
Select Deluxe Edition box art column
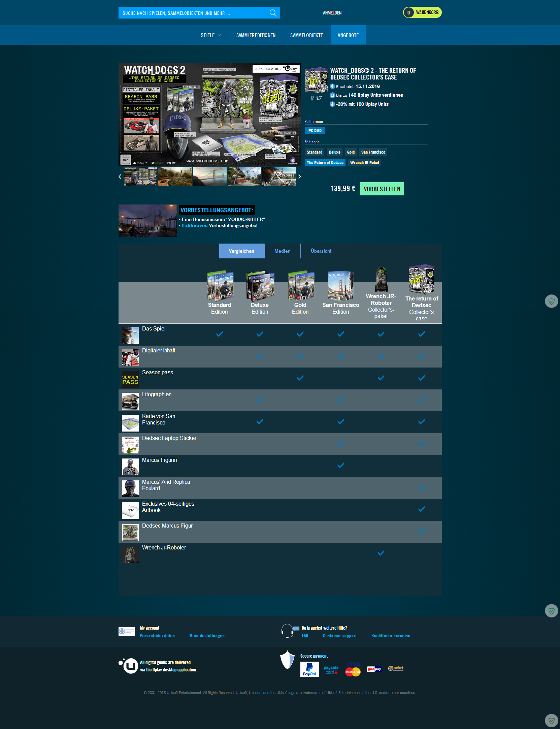pos(260,286)
